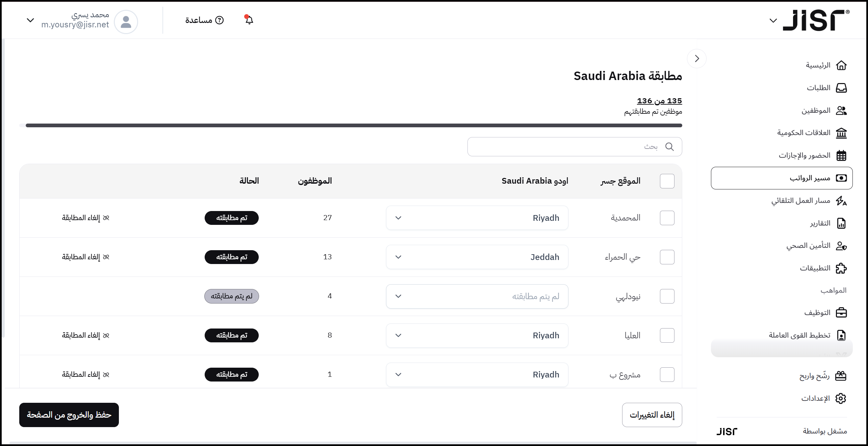Screen dimensions: 868x446
Task: Open the unmatched نيودلهي location dropdown
Action: 477,296
